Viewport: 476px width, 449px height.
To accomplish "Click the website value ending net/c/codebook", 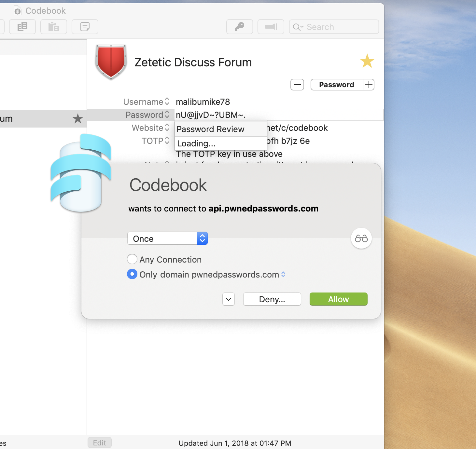I will click(297, 128).
